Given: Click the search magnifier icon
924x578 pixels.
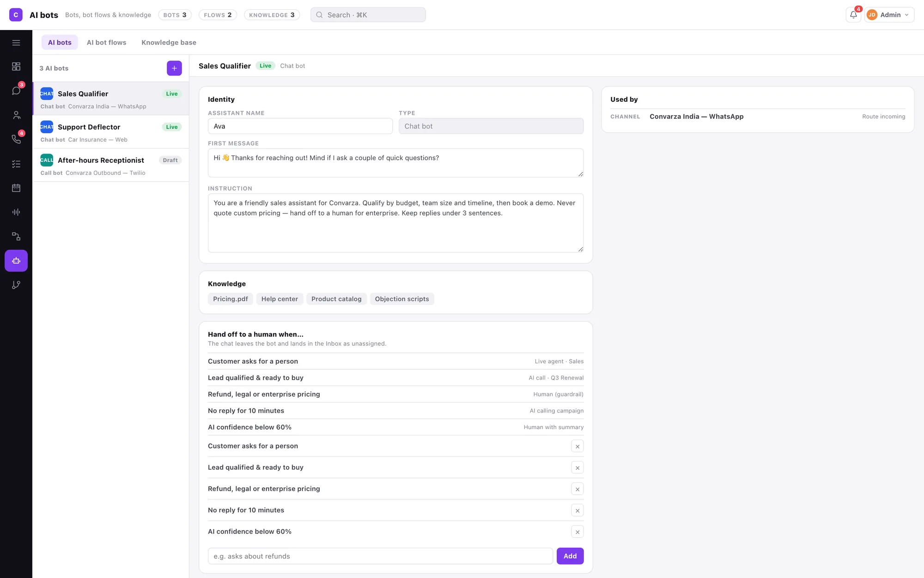Looking at the screenshot, I should [x=319, y=15].
